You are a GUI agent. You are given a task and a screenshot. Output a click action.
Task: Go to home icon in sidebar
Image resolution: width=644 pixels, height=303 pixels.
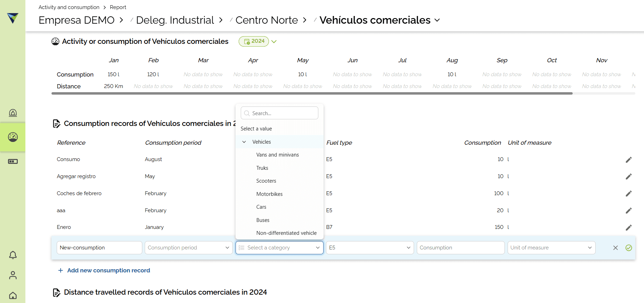13,295
